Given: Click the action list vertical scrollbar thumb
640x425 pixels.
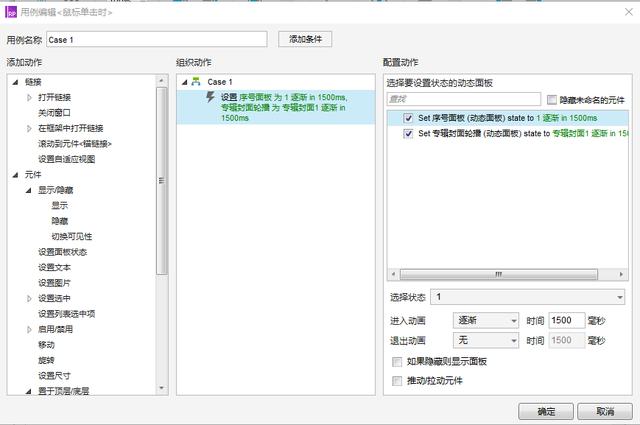Looking at the screenshot, I should pos(162,181).
